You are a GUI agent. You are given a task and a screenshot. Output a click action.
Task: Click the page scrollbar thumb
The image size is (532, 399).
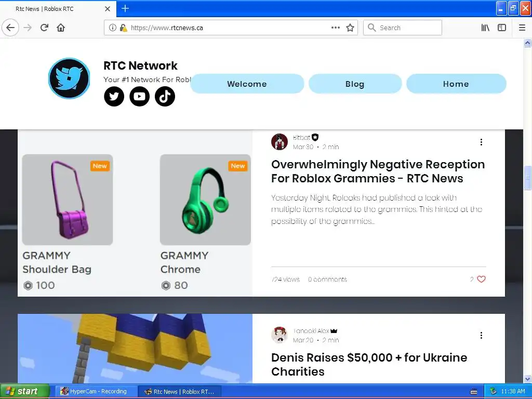pos(528,178)
